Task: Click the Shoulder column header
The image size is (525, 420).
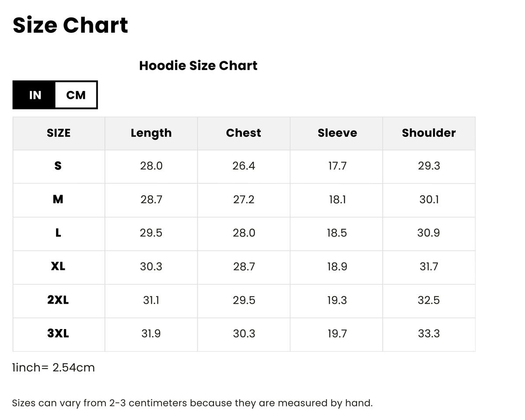Action: (x=429, y=133)
